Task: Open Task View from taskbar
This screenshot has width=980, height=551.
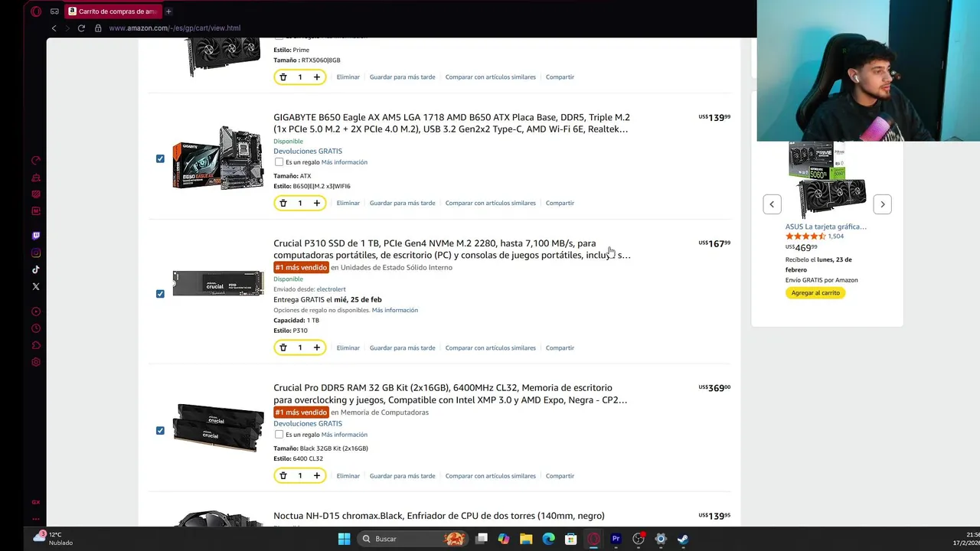Action: point(481,539)
